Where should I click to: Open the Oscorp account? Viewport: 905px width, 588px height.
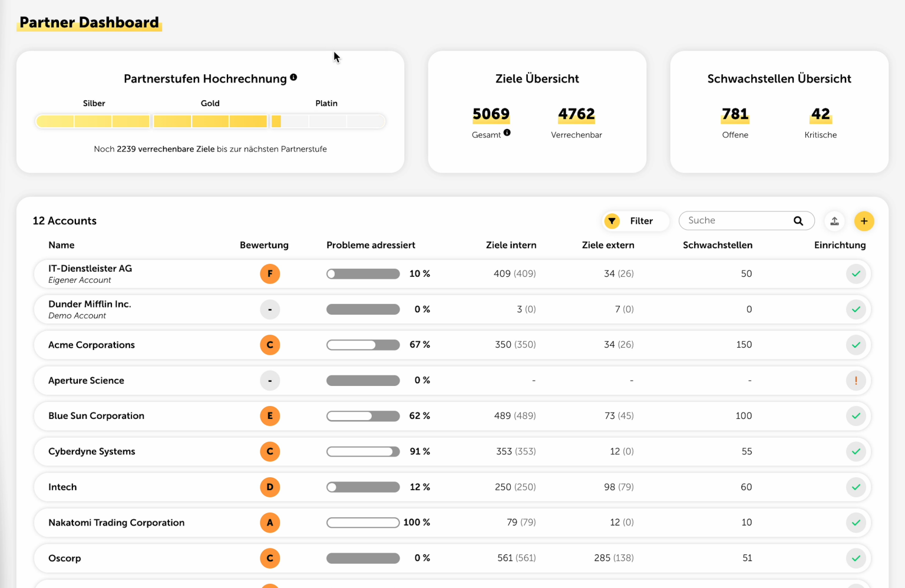[x=452, y=558]
